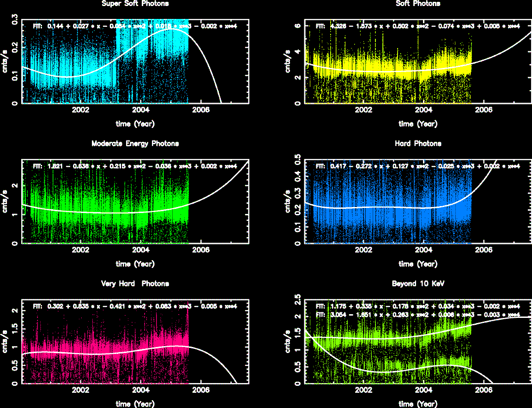This screenshot has width=532, height=408.
Task: Click the FIT equation in Super Soft Photons plot
Action: [135, 26]
